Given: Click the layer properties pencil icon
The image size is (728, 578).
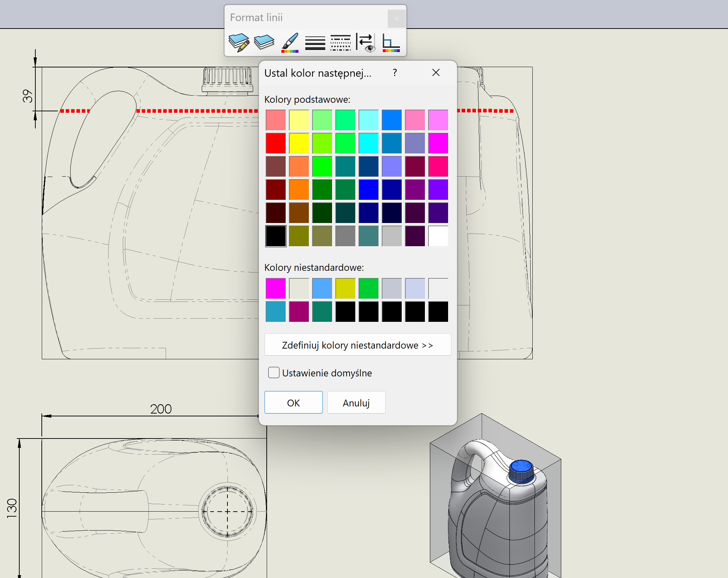Looking at the screenshot, I should pos(239,42).
